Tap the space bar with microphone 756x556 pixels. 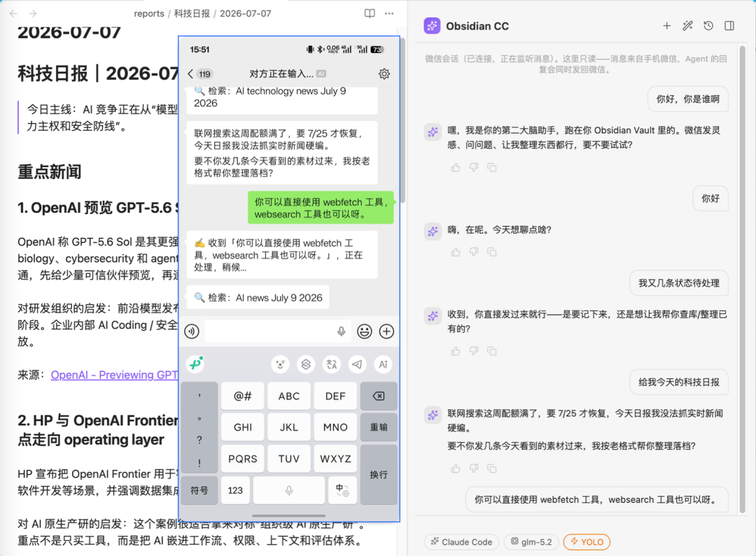(x=289, y=490)
